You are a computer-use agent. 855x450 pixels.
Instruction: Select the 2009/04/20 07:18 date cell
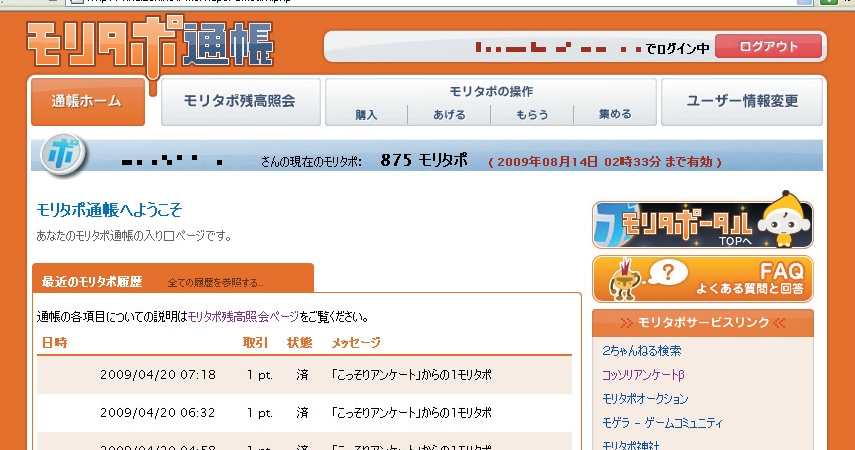158,375
